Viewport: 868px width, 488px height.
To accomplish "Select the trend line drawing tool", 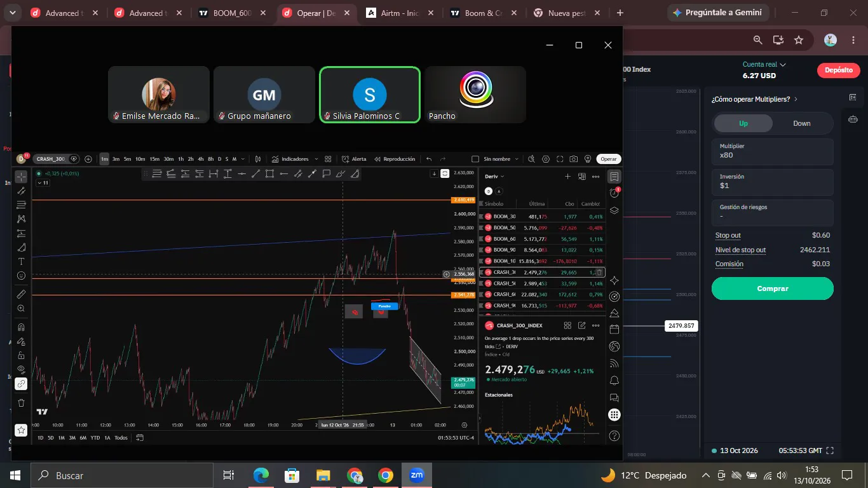I will pos(21,191).
